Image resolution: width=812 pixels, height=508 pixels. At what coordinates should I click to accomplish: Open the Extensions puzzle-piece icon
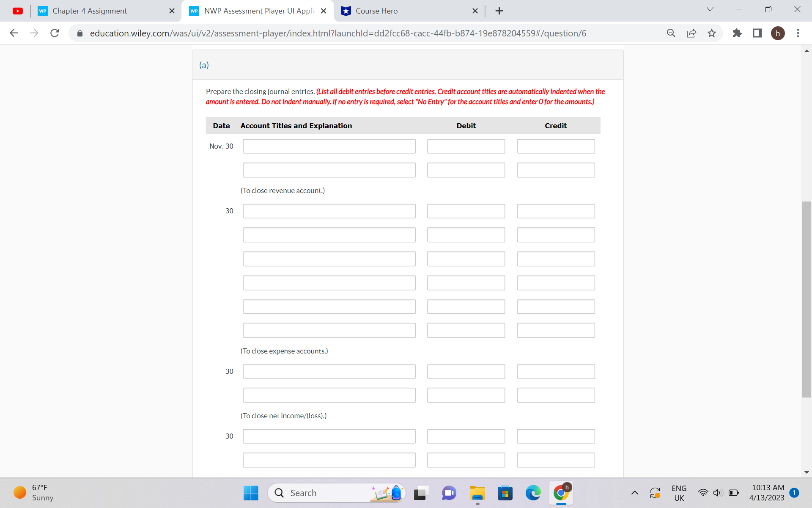737,33
